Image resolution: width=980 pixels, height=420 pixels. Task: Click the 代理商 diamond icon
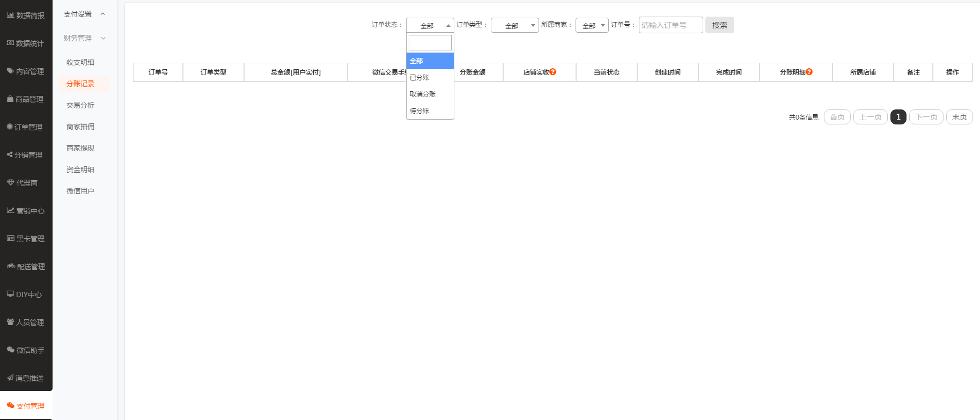pos(10,182)
